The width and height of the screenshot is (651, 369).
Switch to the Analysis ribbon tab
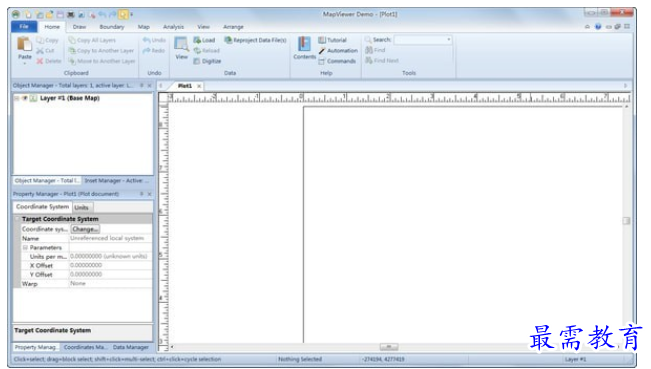coord(174,27)
